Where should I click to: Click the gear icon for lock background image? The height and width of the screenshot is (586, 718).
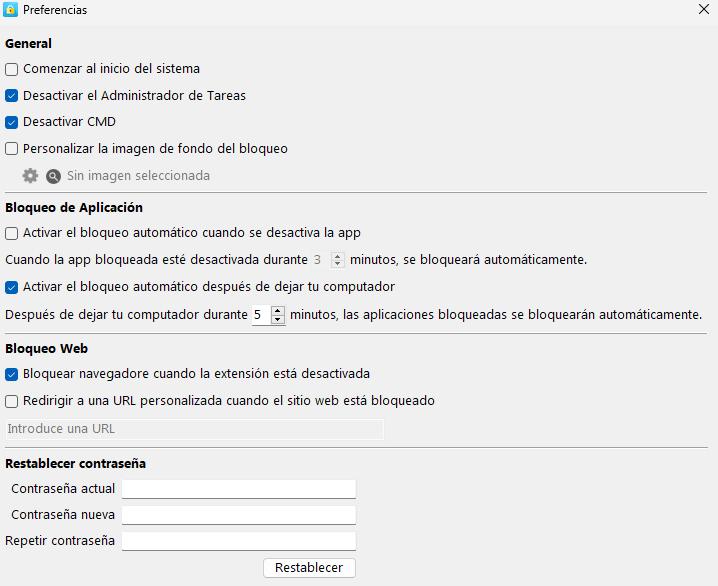pyautogui.click(x=30, y=176)
